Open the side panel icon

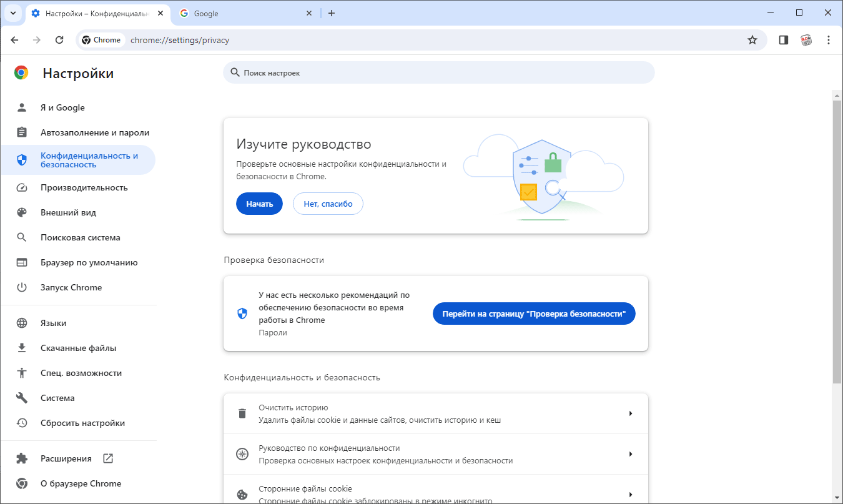click(x=783, y=40)
